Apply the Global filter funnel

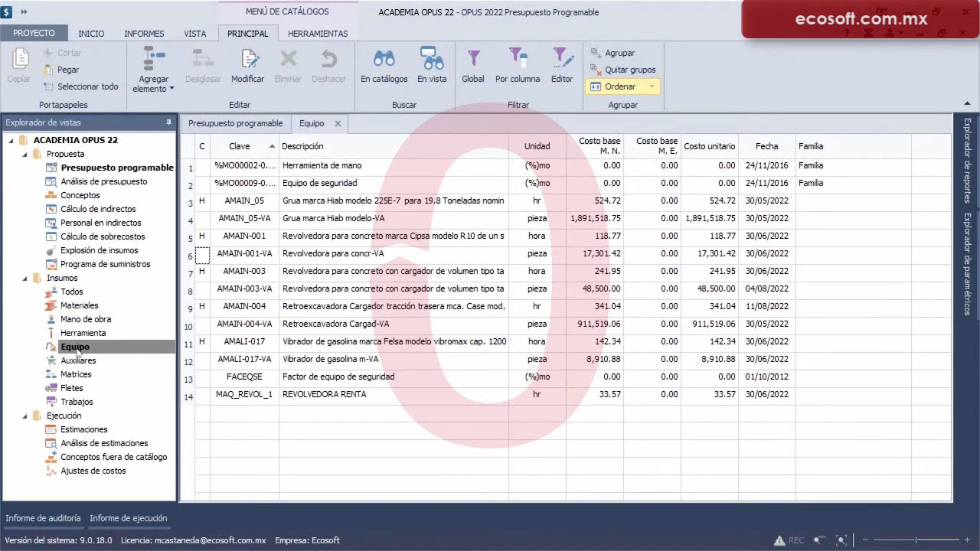(473, 58)
